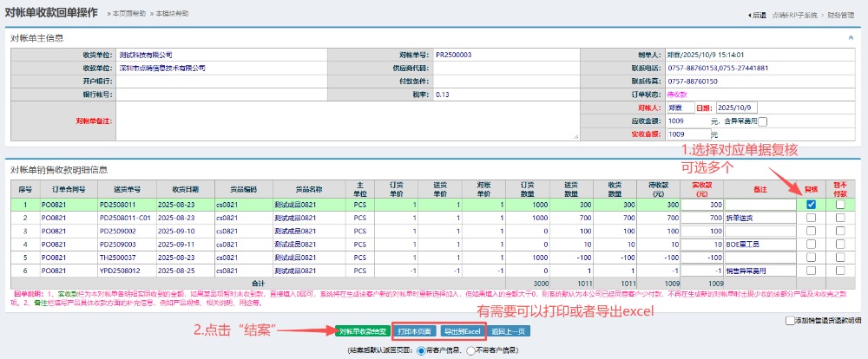Check 添加销售退货退款明细 option
868x359 pixels.
[x=788, y=320]
